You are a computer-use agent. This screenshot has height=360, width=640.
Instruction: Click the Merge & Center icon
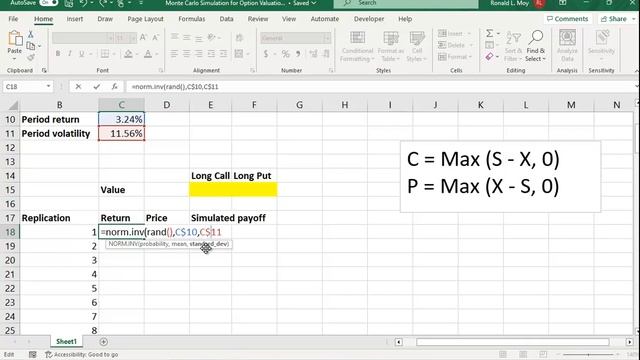pos(239,54)
